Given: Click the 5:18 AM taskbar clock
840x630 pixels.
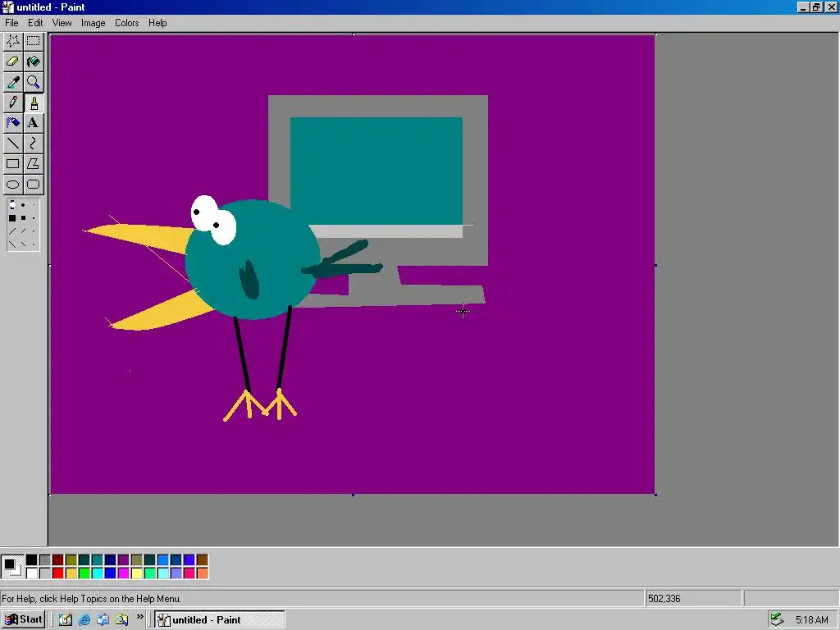Looking at the screenshot, I should (x=811, y=620).
